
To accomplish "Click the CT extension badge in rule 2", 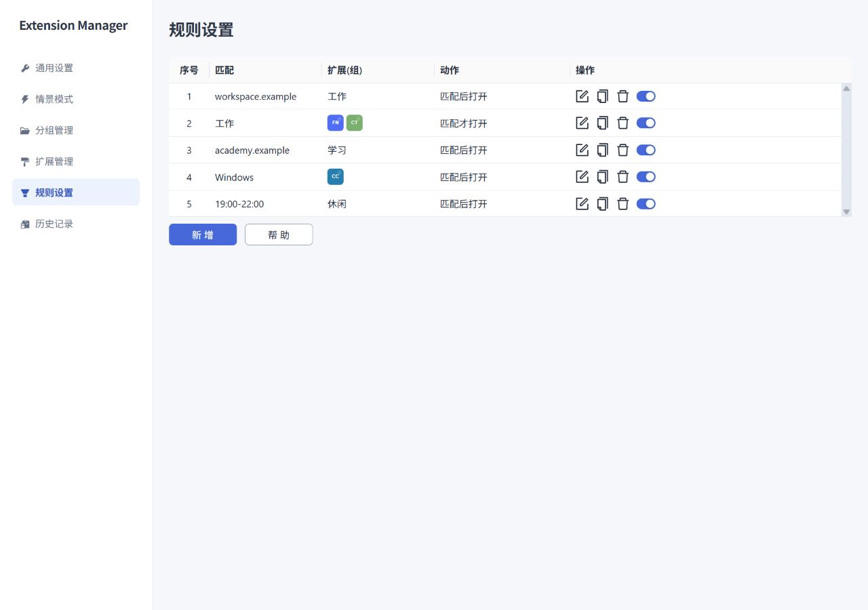I will pyautogui.click(x=354, y=123).
